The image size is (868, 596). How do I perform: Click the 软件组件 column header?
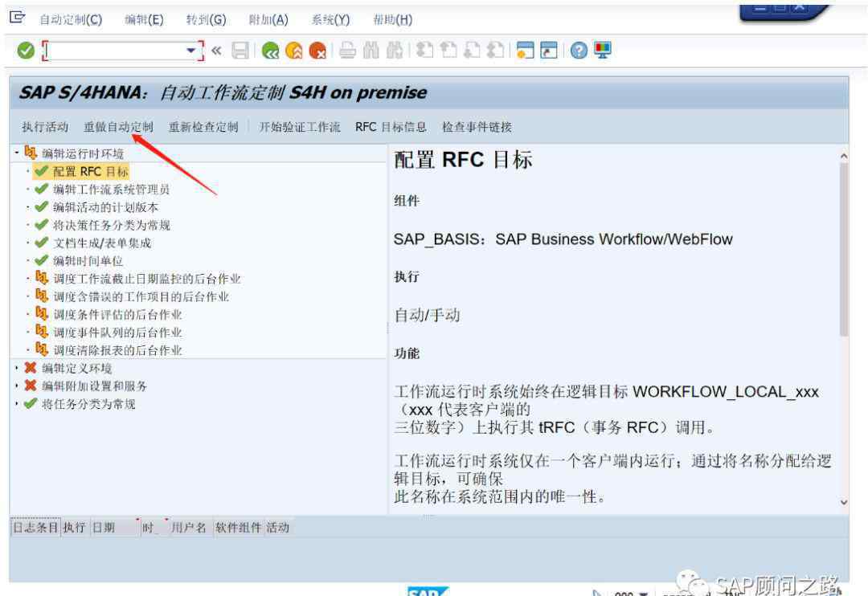tap(238, 528)
